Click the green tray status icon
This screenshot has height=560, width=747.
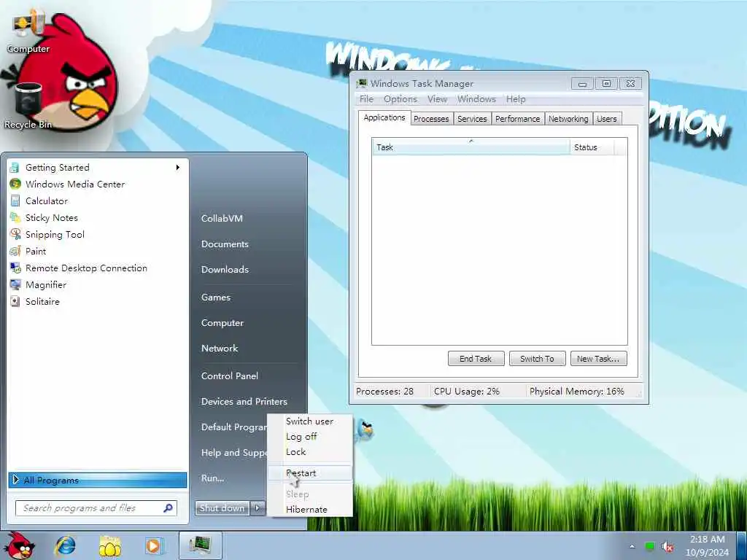649,546
